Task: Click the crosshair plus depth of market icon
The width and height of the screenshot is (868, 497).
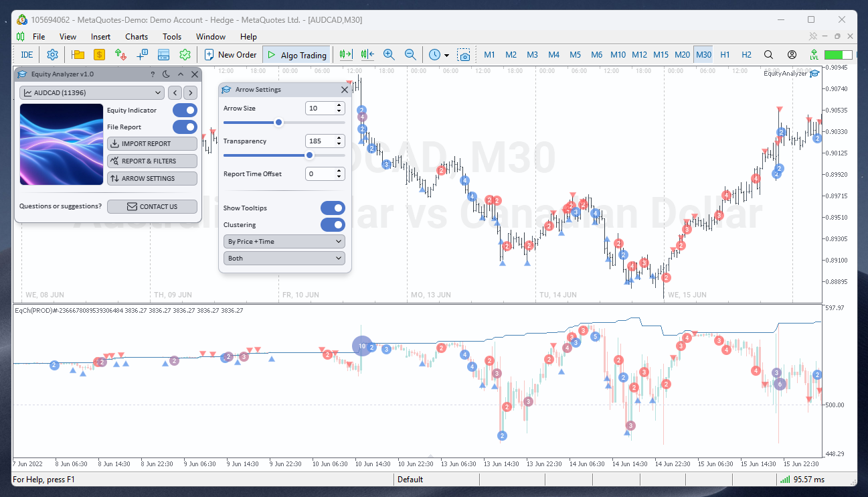Action: 142,55
